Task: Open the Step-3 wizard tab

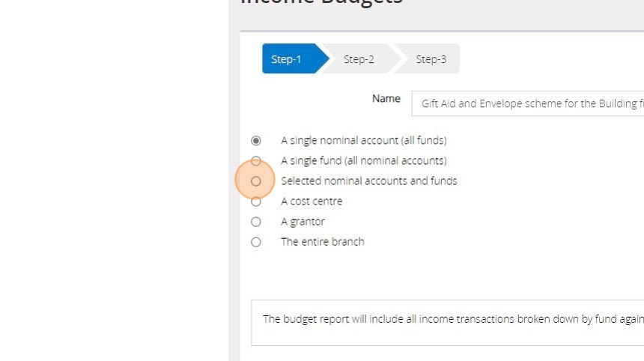Action: [x=431, y=59]
